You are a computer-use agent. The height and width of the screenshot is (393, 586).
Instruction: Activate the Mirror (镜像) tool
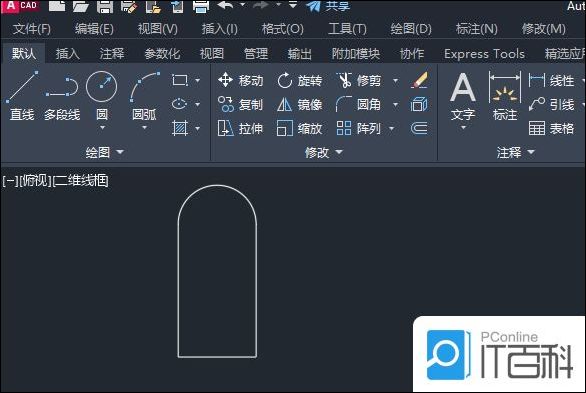pyautogui.click(x=299, y=105)
